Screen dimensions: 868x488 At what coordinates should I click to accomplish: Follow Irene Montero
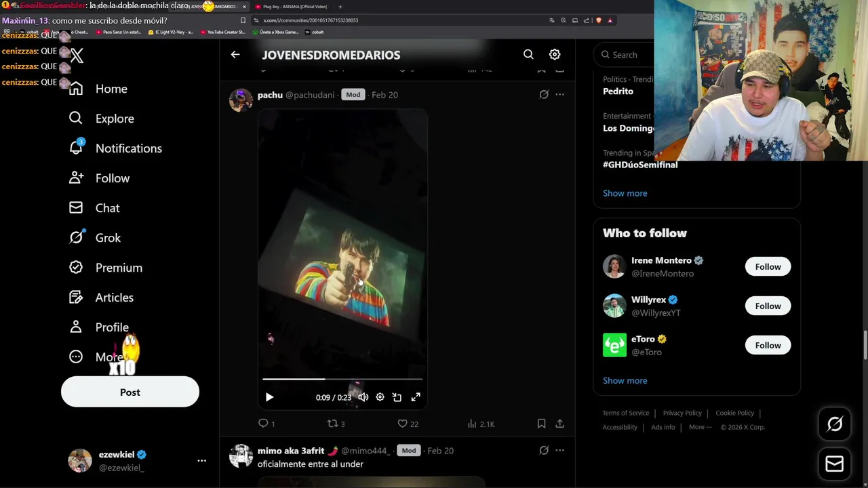pyautogui.click(x=768, y=267)
